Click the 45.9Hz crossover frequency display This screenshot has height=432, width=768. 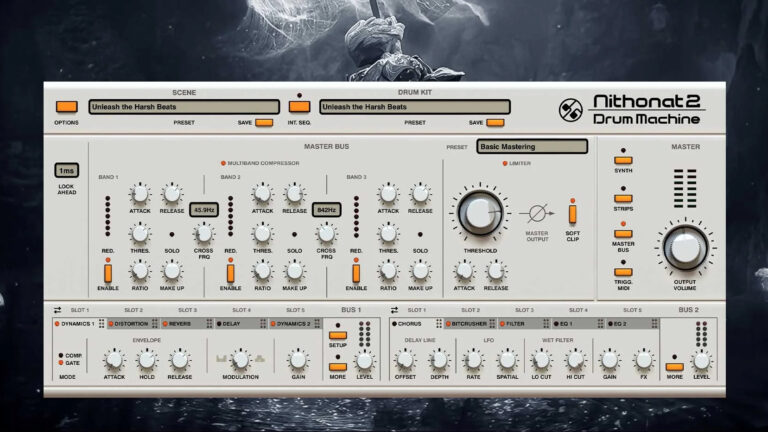pos(204,210)
